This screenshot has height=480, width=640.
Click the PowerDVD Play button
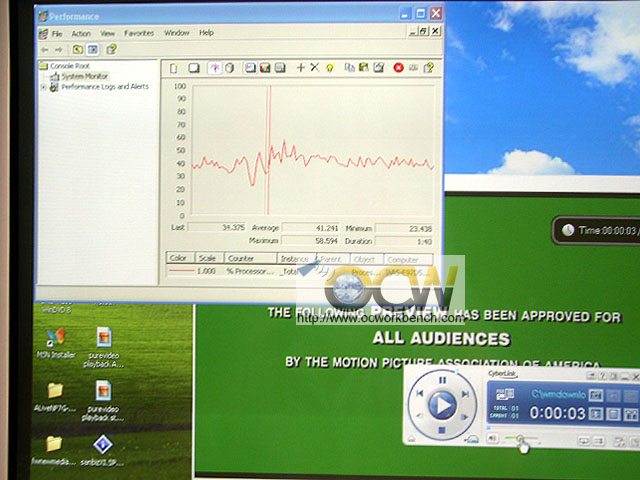442,405
